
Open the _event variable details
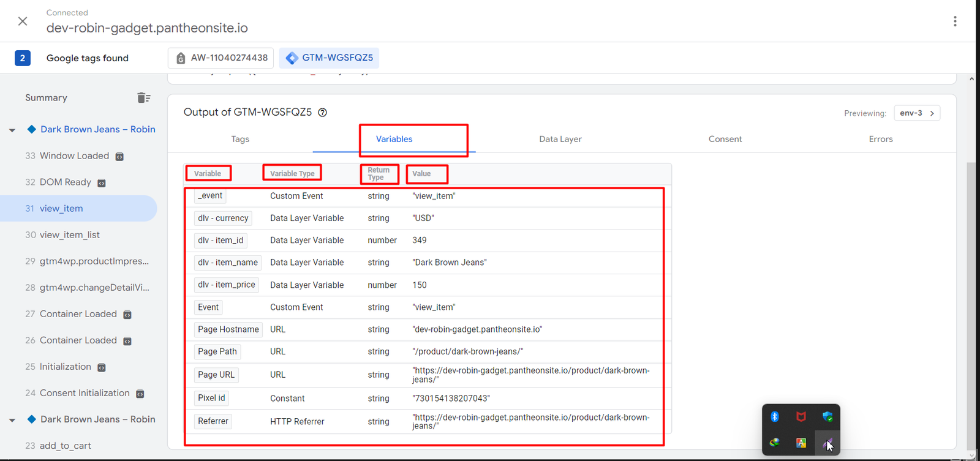210,196
